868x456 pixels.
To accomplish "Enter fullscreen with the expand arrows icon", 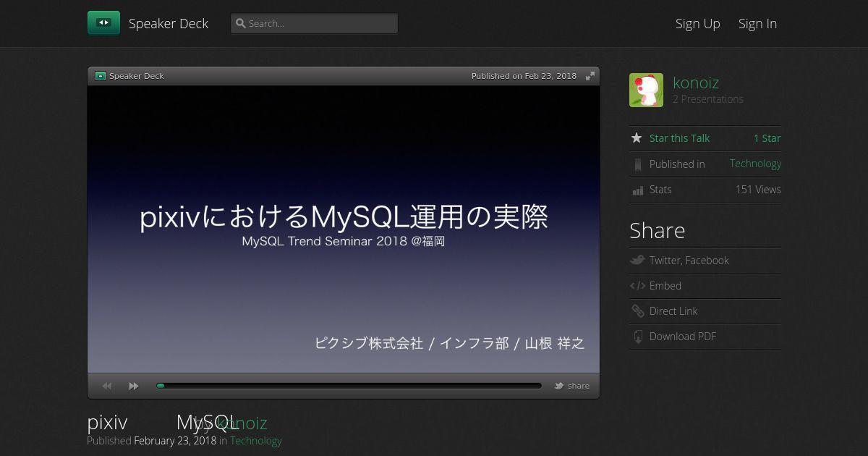I will coord(590,76).
